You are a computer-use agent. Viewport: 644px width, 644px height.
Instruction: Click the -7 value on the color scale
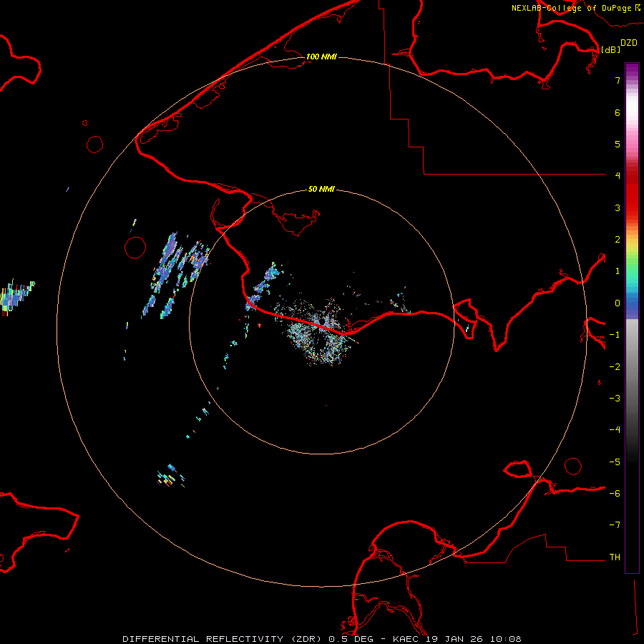pyautogui.click(x=615, y=525)
